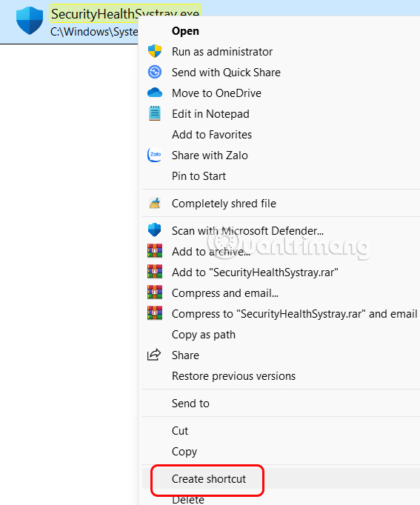Select Move to OneDrive
This screenshot has width=420, height=505.
tap(216, 93)
